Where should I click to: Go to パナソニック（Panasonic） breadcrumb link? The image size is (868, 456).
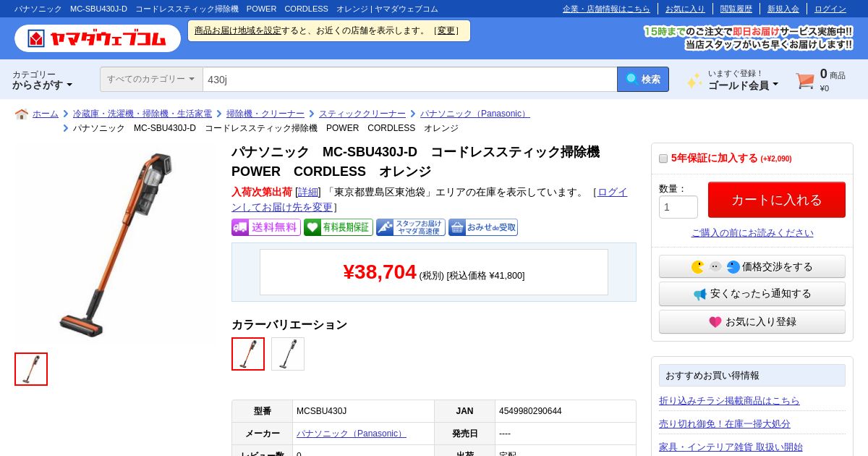[x=475, y=114]
